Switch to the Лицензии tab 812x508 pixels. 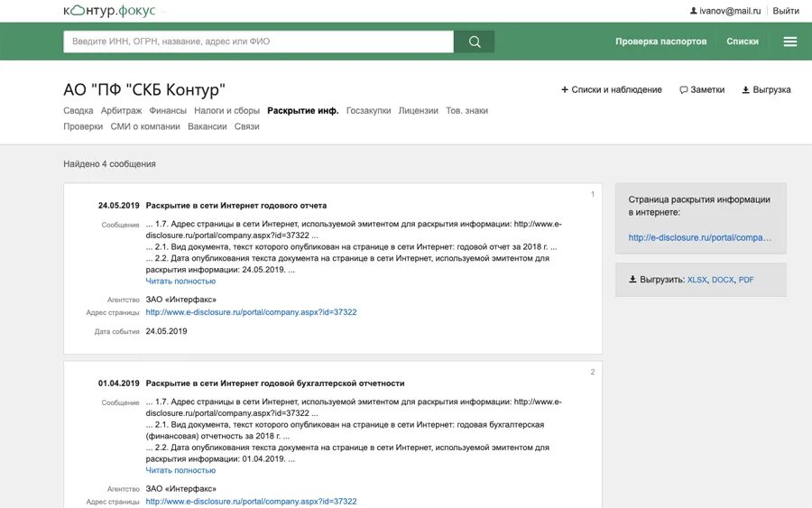pyautogui.click(x=419, y=110)
